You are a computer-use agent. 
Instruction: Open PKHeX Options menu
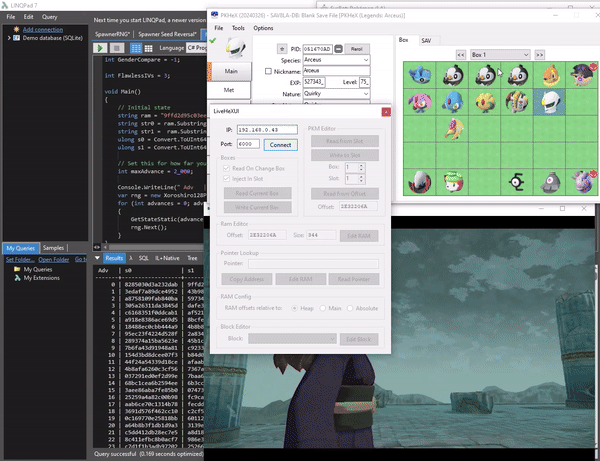point(263,28)
